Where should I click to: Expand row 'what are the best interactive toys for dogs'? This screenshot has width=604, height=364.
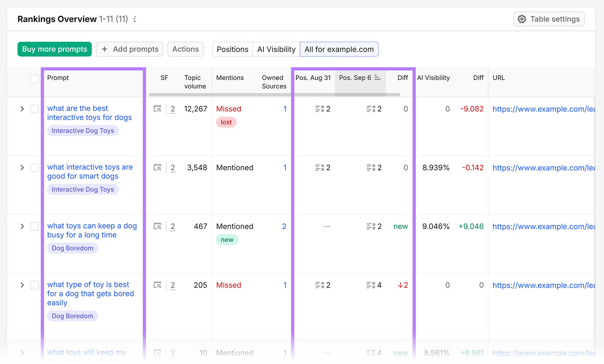(x=22, y=109)
